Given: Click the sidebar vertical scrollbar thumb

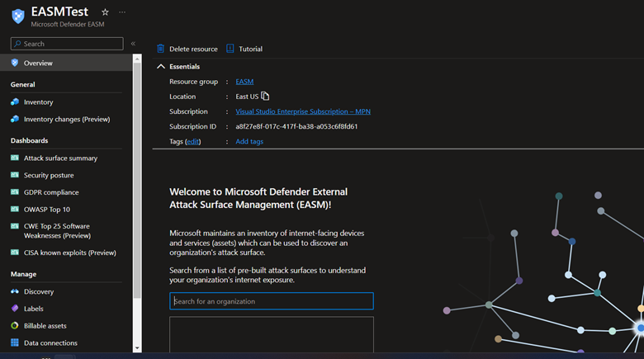Looking at the screenshot, I should 137,180.
